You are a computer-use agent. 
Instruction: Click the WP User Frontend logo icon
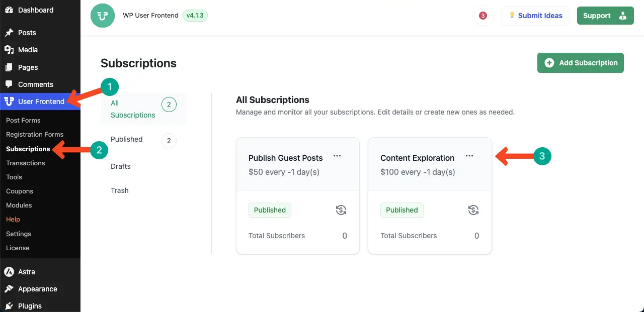pos(103,16)
